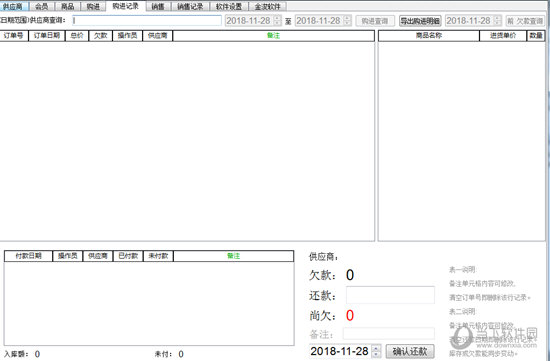Click the end date field after 至

click(319, 21)
